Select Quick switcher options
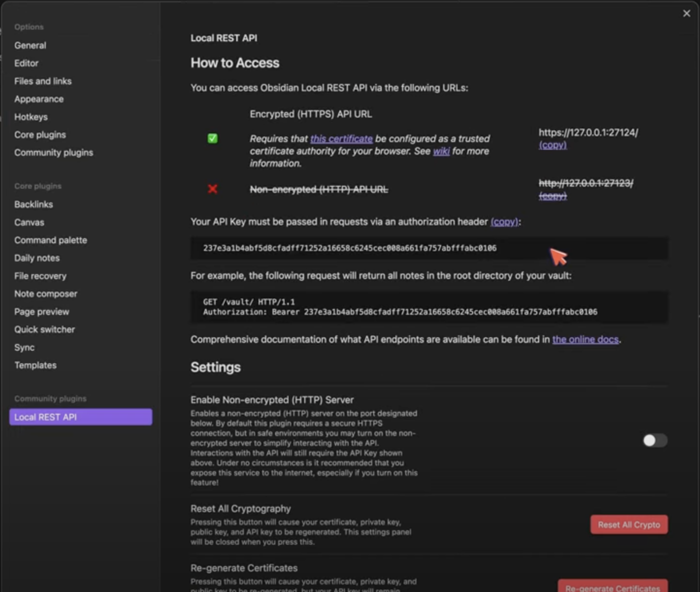Viewport: 700px width, 592px height. point(44,329)
